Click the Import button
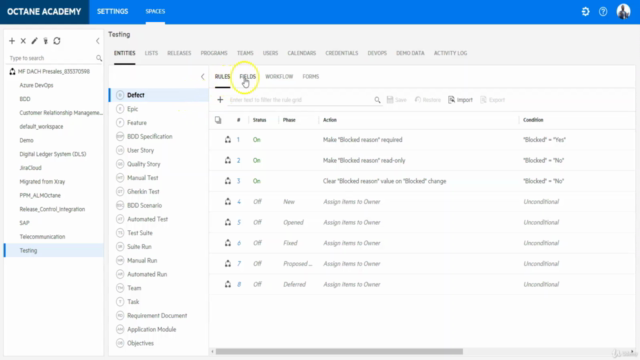The image size is (640, 360). [460, 100]
